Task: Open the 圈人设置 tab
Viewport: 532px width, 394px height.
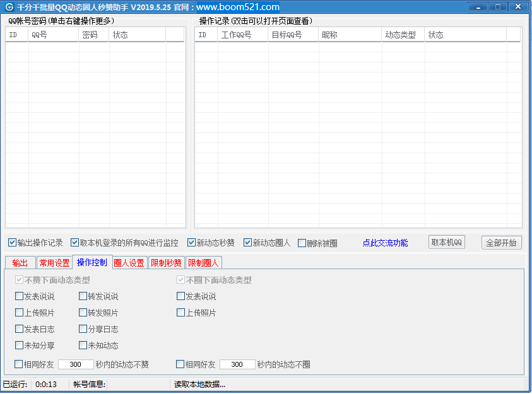Action: [129, 263]
